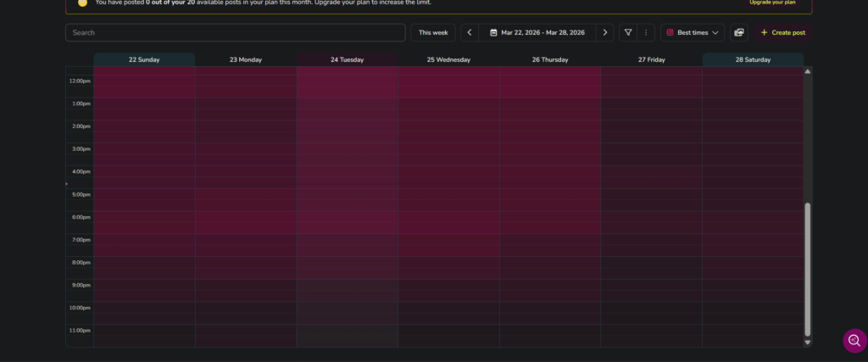Open the three-dot more options menu
868x362 pixels.
pos(646,33)
